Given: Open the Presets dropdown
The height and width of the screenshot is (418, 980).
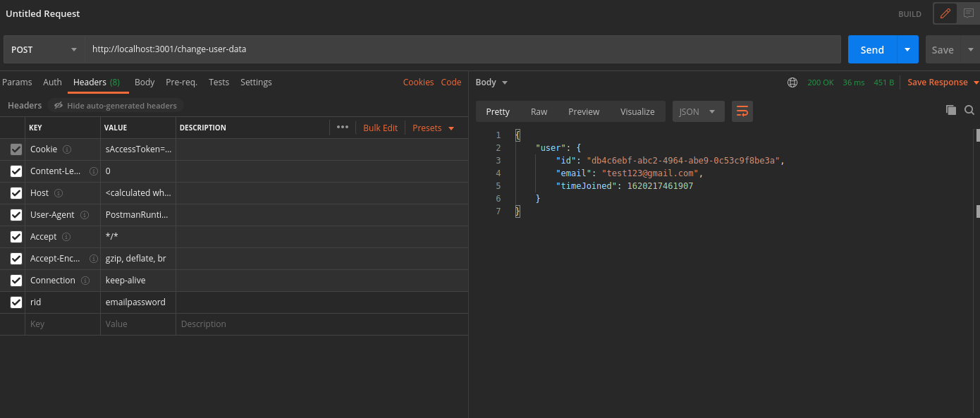Looking at the screenshot, I should coord(431,128).
